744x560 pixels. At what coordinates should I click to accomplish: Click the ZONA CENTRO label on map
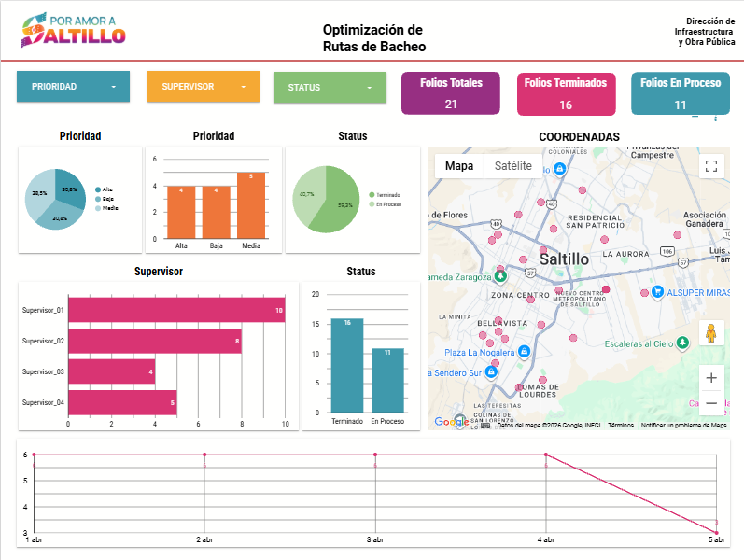click(x=520, y=295)
